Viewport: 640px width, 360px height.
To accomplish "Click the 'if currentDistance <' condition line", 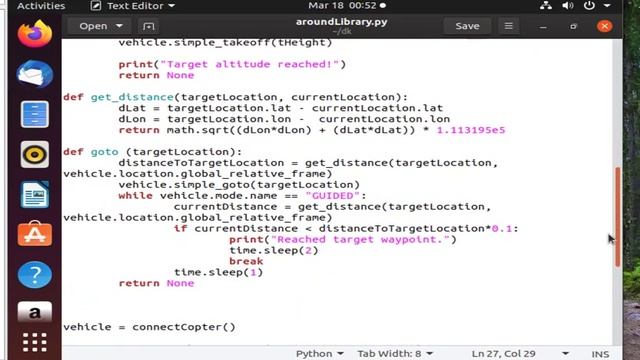I will coord(346,229).
